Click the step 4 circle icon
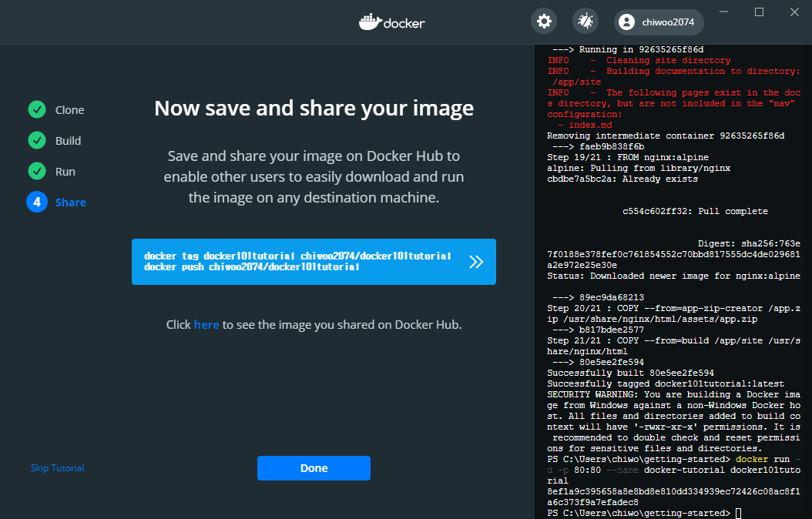The height and width of the screenshot is (519, 812). point(37,203)
